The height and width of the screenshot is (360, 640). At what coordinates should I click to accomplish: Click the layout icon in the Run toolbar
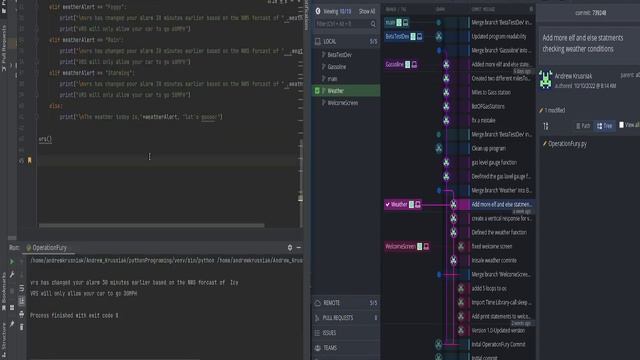[x=12, y=307]
